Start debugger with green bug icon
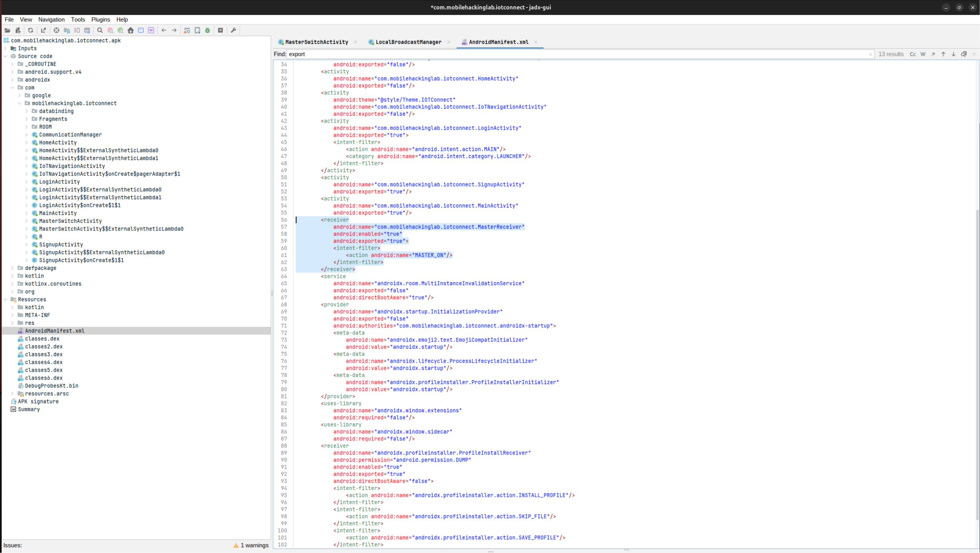 tap(208, 30)
